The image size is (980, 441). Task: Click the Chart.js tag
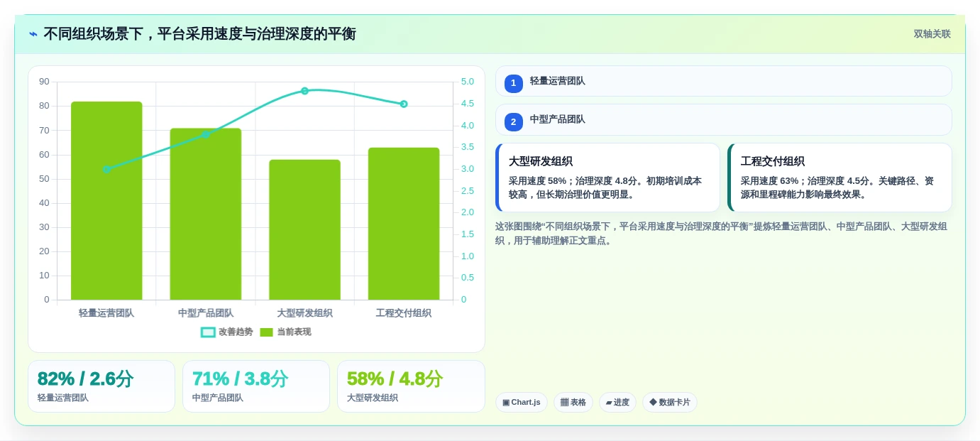click(x=522, y=402)
